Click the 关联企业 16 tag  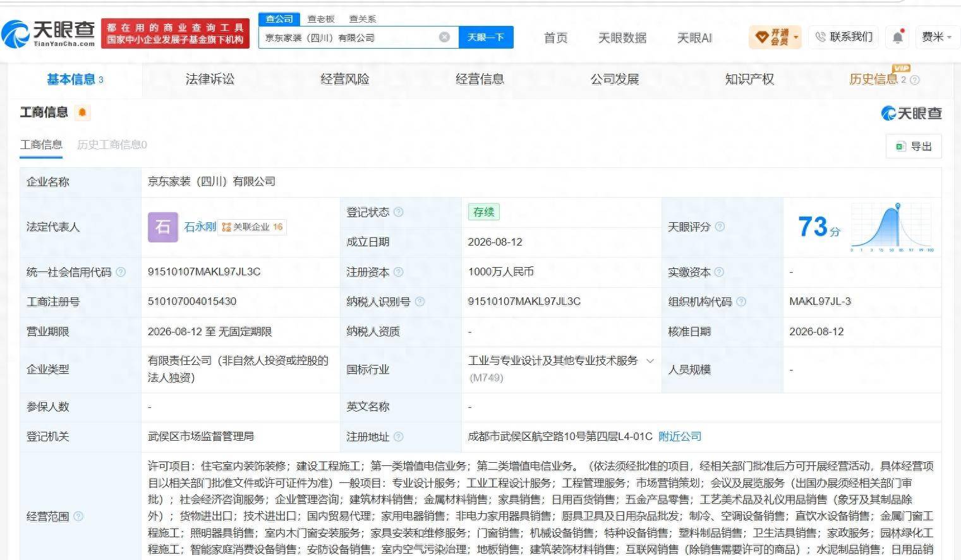click(252, 227)
